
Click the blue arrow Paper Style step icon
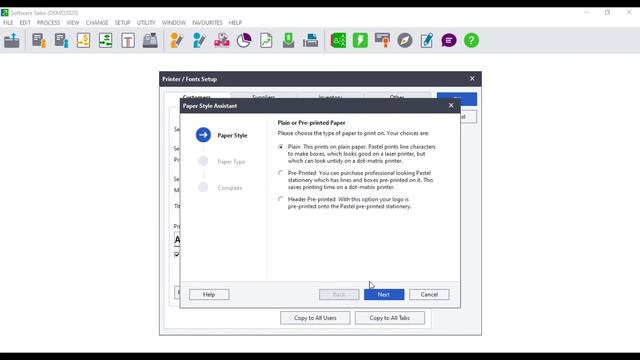pos(203,135)
